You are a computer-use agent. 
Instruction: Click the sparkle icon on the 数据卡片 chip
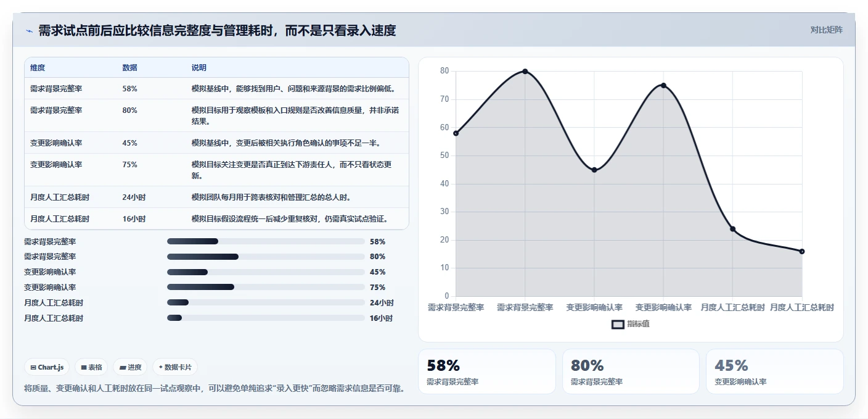tap(160, 367)
